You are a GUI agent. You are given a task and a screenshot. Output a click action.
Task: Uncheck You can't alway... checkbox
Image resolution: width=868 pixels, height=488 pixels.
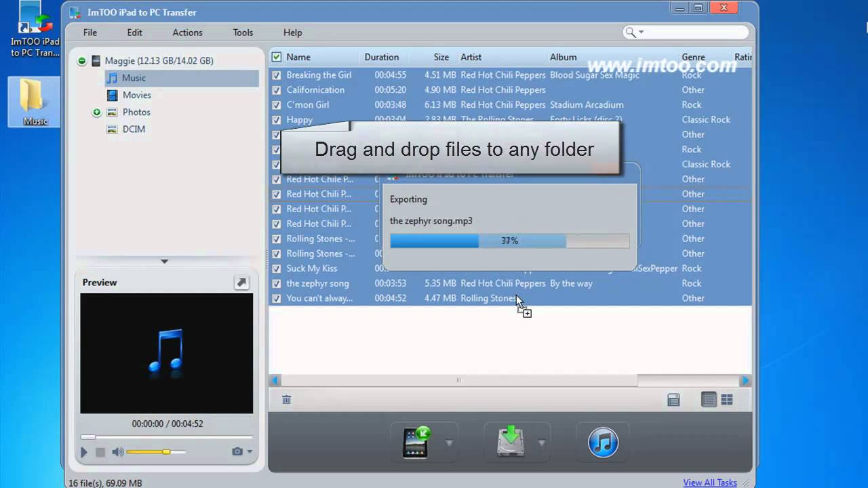(x=276, y=298)
